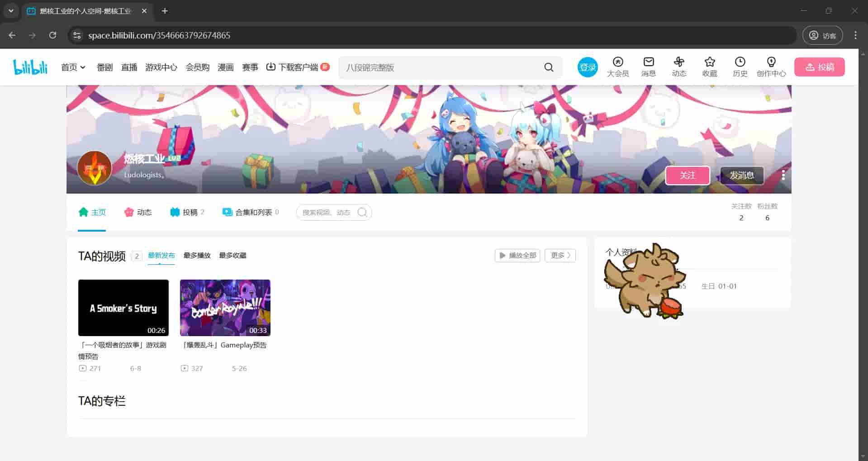Screen dimensions: 868x461
Task: Click the 登录 login button
Action: point(587,67)
